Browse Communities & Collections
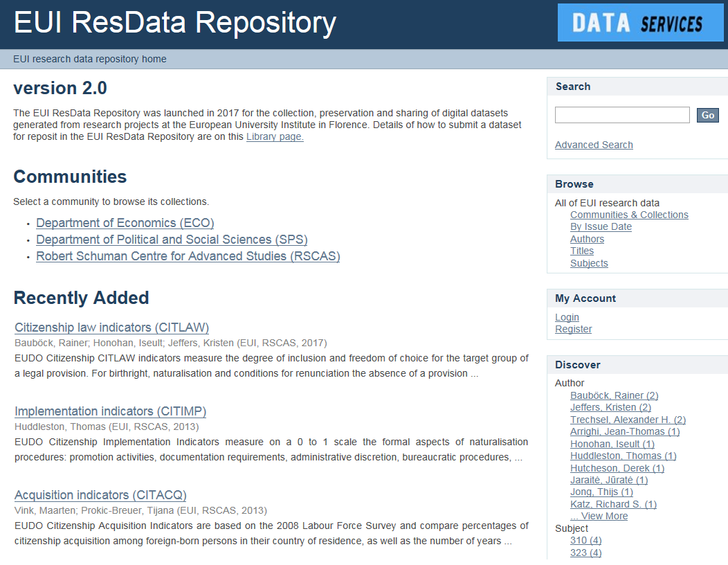The width and height of the screenshot is (728, 565). (x=629, y=215)
